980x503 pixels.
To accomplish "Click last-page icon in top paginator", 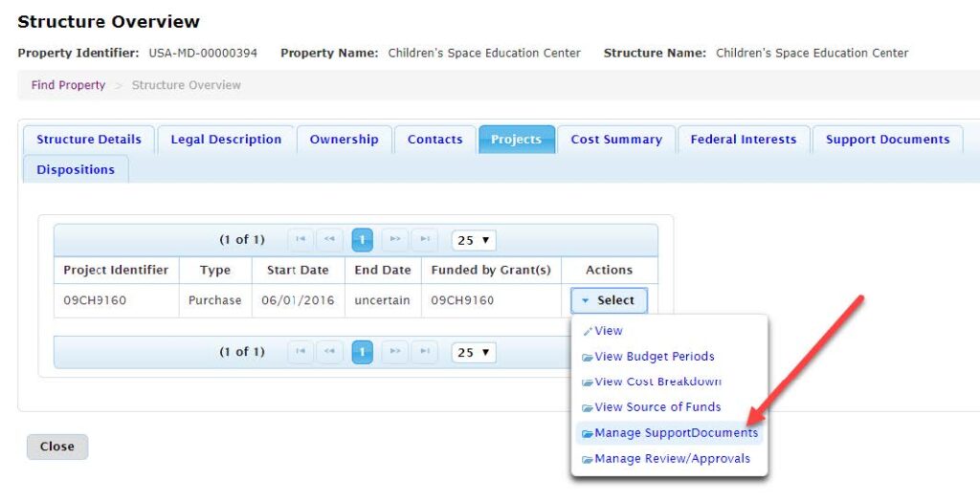I will pos(425,239).
